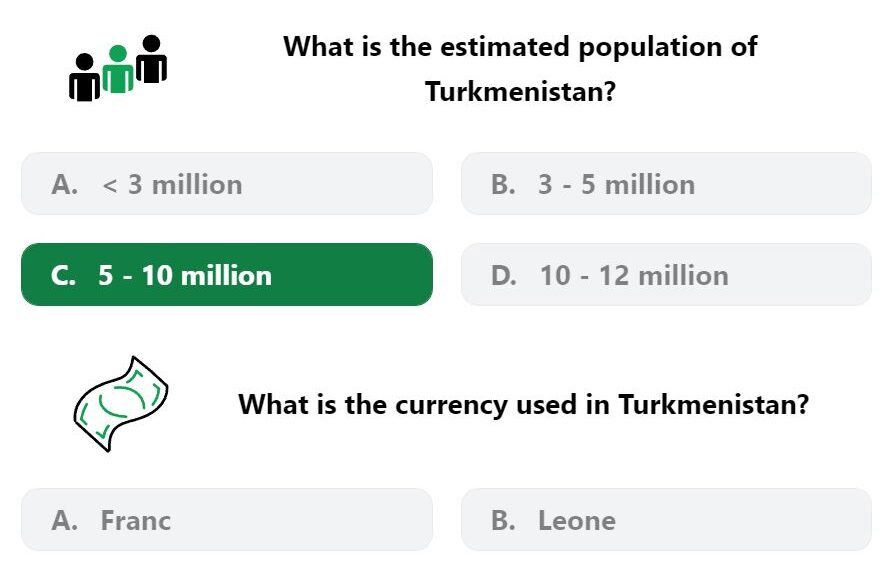The image size is (890, 570).
Task: Click the "B." letter beside Leone
Action: [503, 521]
